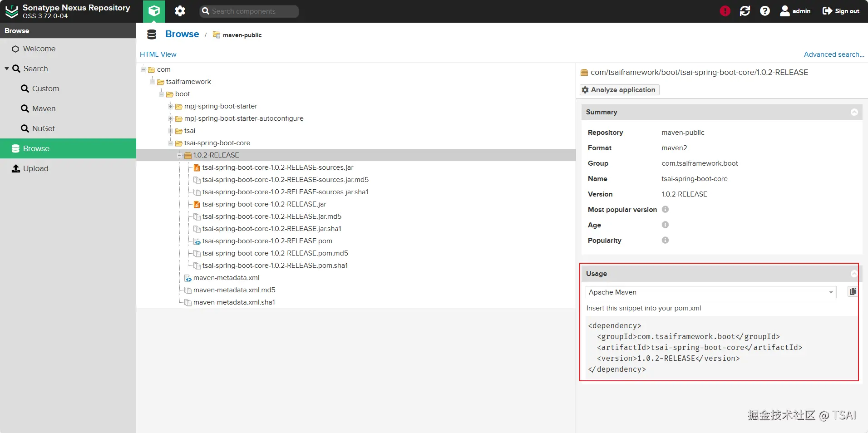Click the info icon beside Popularity
This screenshot has height=433, width=868.
click(x=665, y=240)
